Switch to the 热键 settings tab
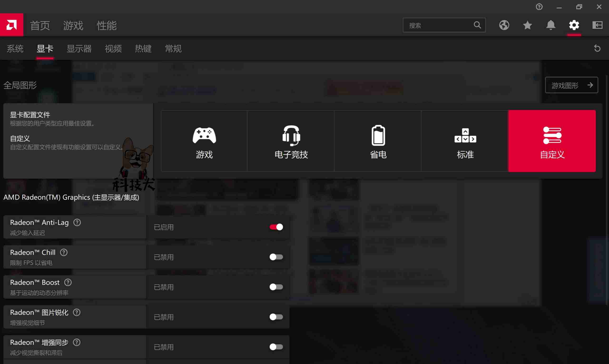This screenshot has height=364, width=609. pyautogui.click(x=143, y=49)
